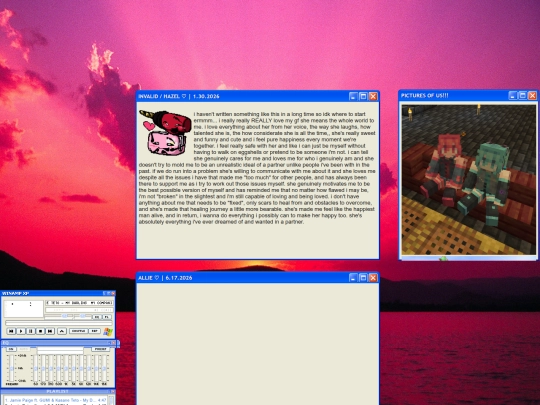Click the Windows logo in Winamp
The height and width of the screenshot is (405, 540).
[108, 332]
